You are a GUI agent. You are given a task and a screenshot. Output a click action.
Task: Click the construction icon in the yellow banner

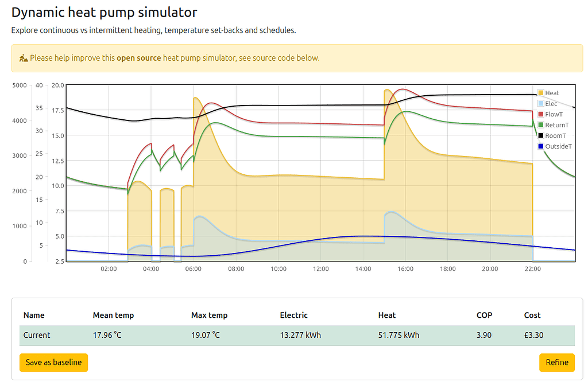tap(24, 58)
